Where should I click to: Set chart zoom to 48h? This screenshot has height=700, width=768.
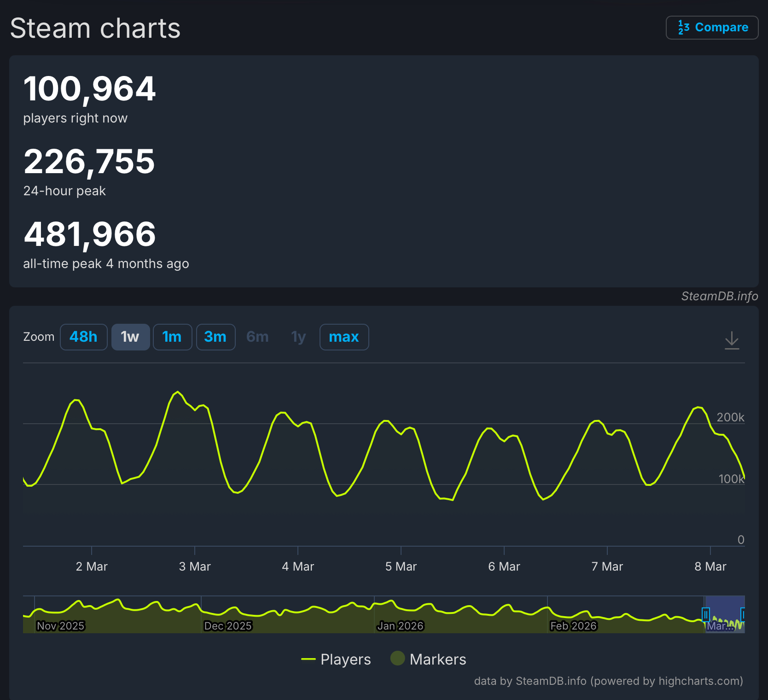83,337
